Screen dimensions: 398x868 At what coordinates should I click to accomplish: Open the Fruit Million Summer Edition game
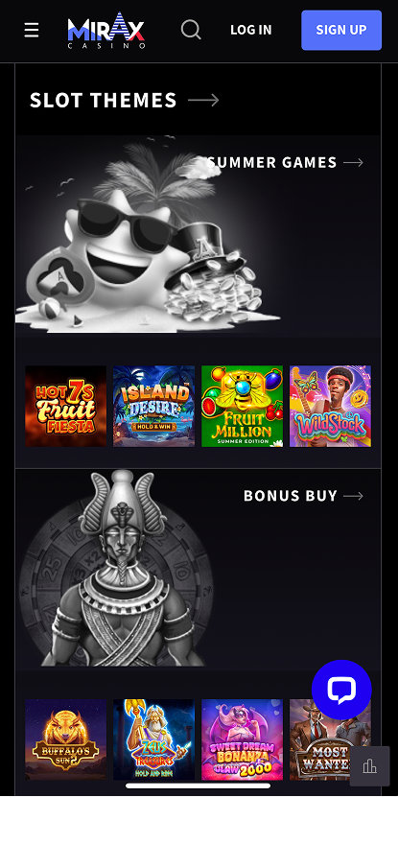click(242, 407)
